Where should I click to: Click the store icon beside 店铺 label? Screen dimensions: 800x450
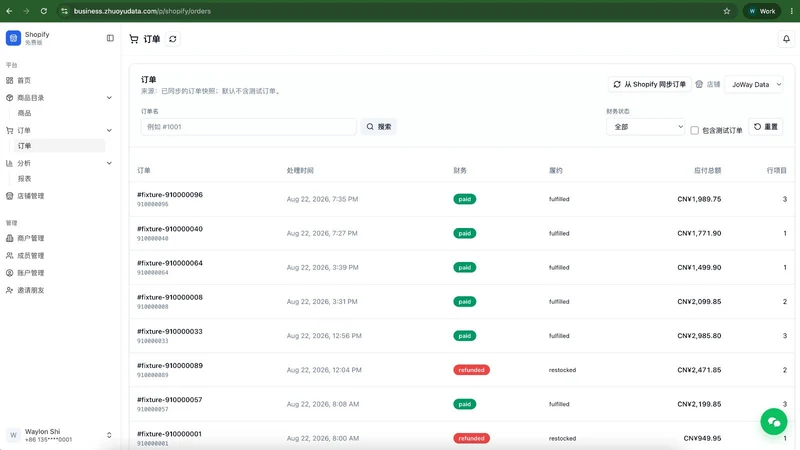[x=699, y=84]
